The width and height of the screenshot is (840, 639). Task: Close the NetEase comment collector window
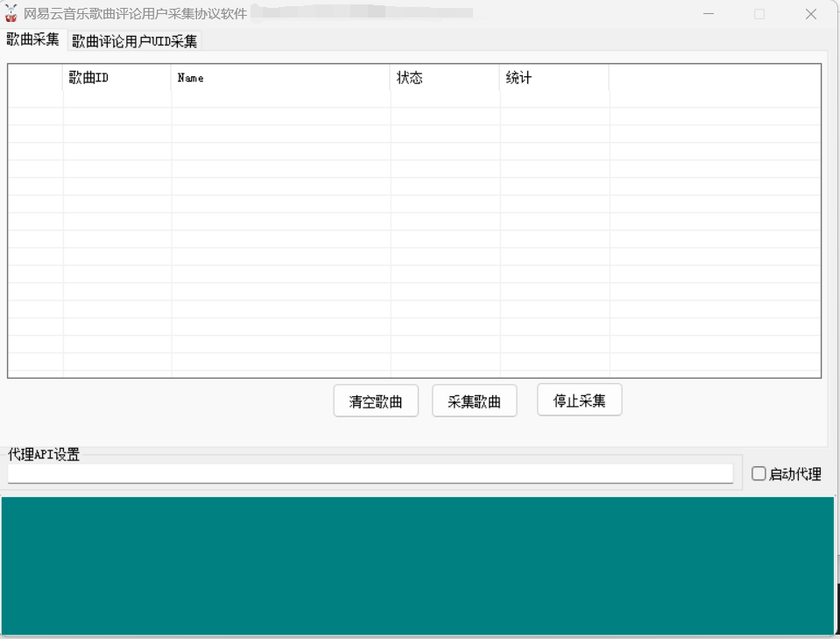pyautogui.click(x=811, y=14)
